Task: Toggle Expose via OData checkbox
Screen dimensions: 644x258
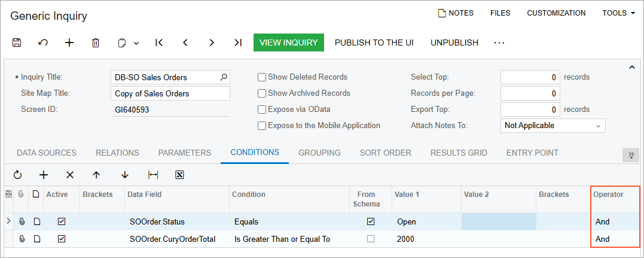Action: pos(262,110)
